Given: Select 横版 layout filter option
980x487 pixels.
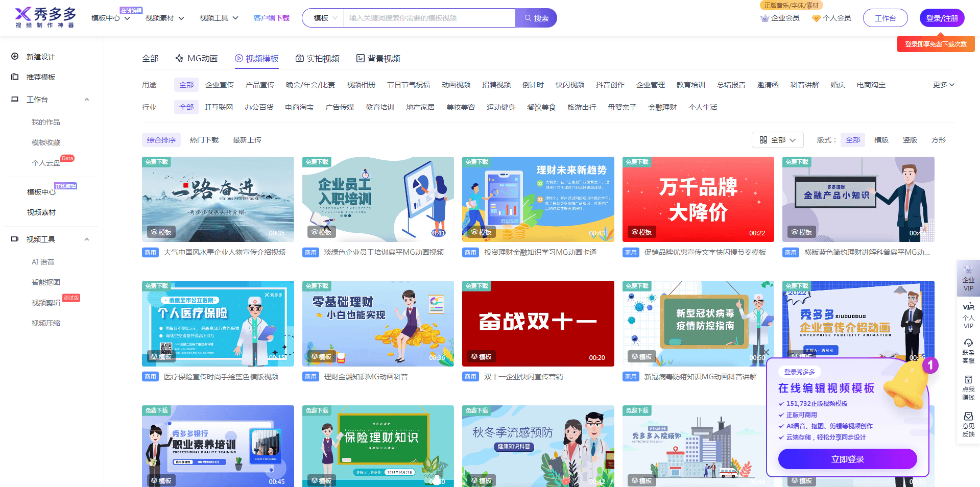Looking at the screenshot, I should 881,140.
